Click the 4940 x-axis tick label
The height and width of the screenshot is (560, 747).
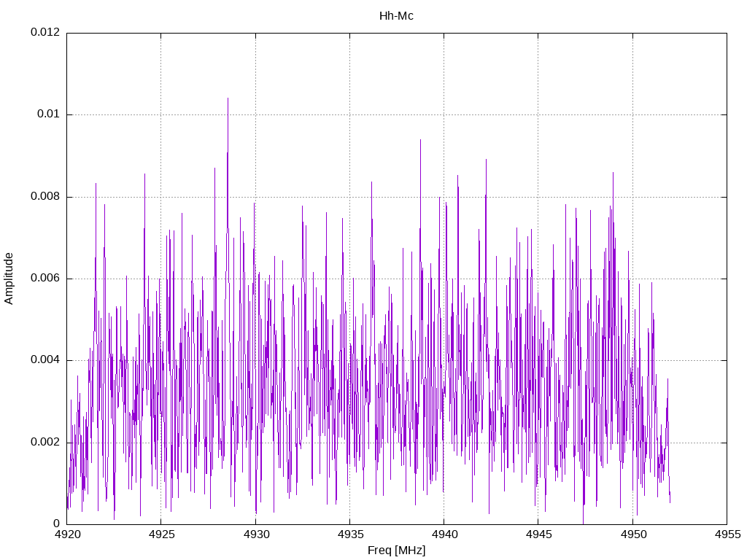444,534
